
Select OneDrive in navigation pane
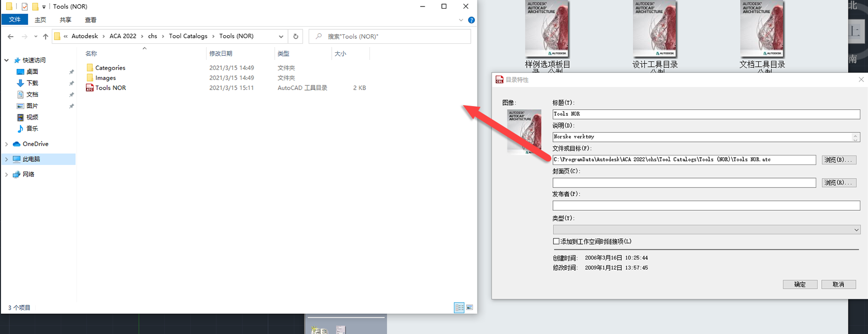tap(31, 144)
